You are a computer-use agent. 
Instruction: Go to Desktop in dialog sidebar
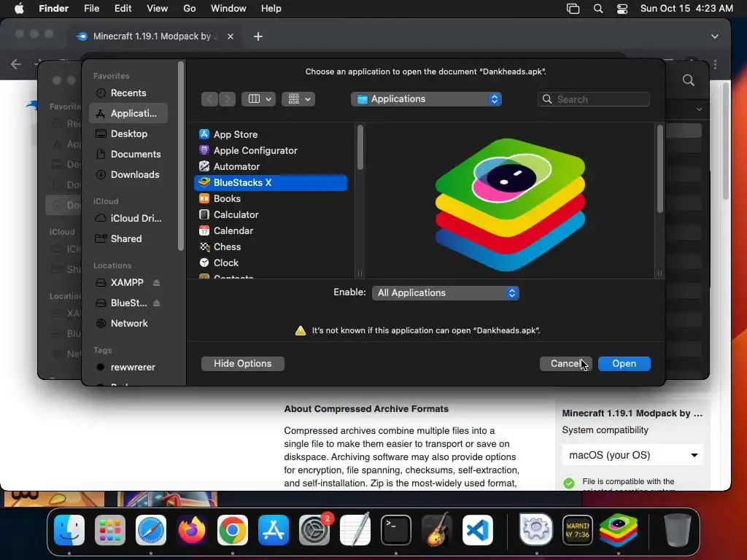(128, 134)
